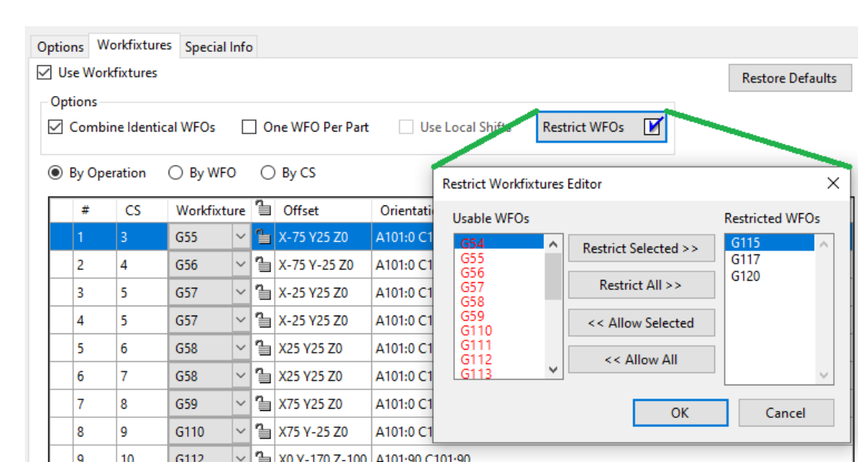Click offset cell X75 Y-25 Z0
868x462 pixels.
pyautogui.click(x=323, y=431)
